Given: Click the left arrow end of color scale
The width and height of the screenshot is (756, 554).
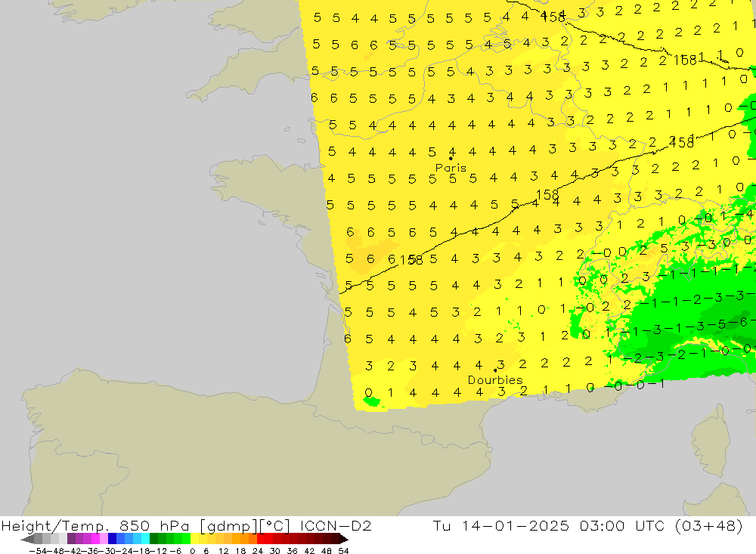Looking at the screenshot, I should 27,539.
